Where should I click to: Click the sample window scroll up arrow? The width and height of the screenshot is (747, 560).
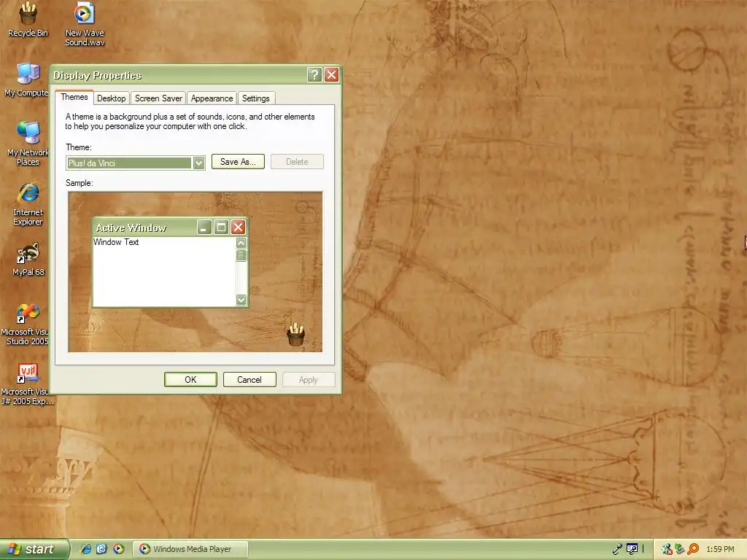click(241, 243)
